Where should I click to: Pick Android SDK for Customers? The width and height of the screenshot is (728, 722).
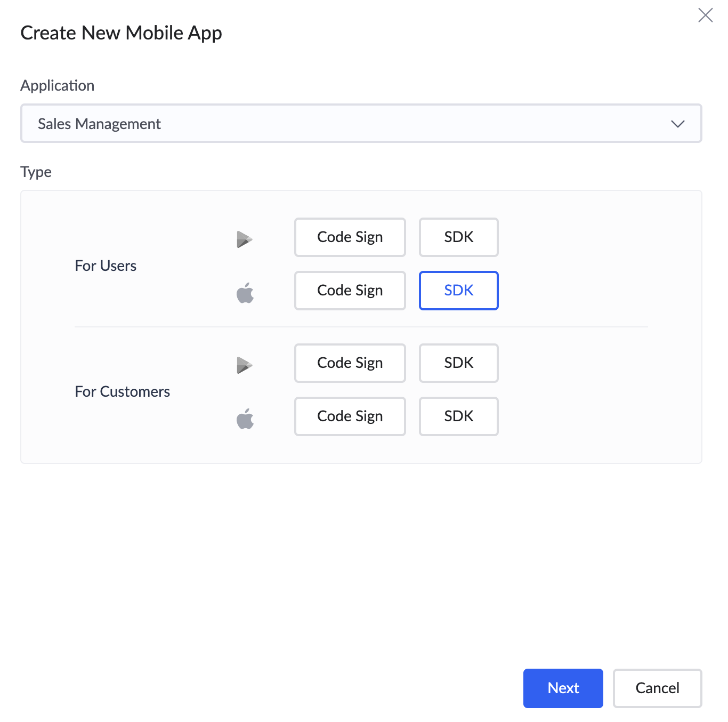[458, 363]
